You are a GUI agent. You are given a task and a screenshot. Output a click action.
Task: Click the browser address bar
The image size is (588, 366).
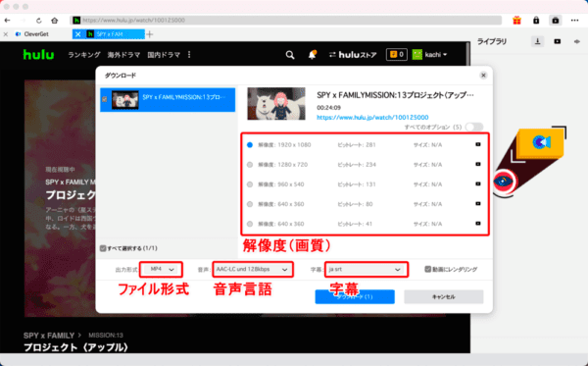click(x=286, y=21)
